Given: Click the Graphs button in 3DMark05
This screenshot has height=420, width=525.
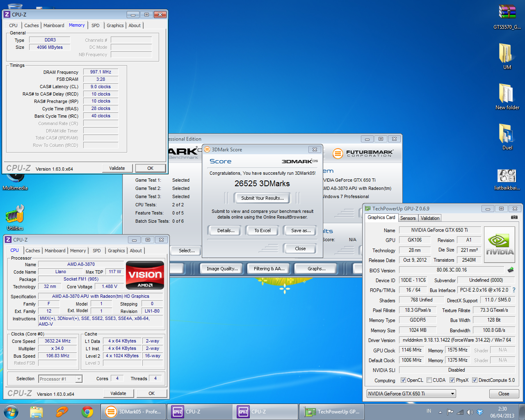Looking at the screenshot, I should (x=317, y=269).
